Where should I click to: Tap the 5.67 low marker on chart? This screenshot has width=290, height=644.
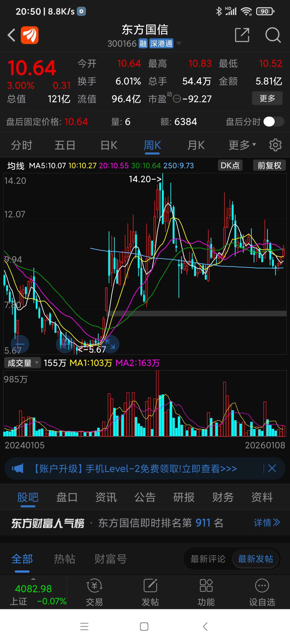(92, 349)
